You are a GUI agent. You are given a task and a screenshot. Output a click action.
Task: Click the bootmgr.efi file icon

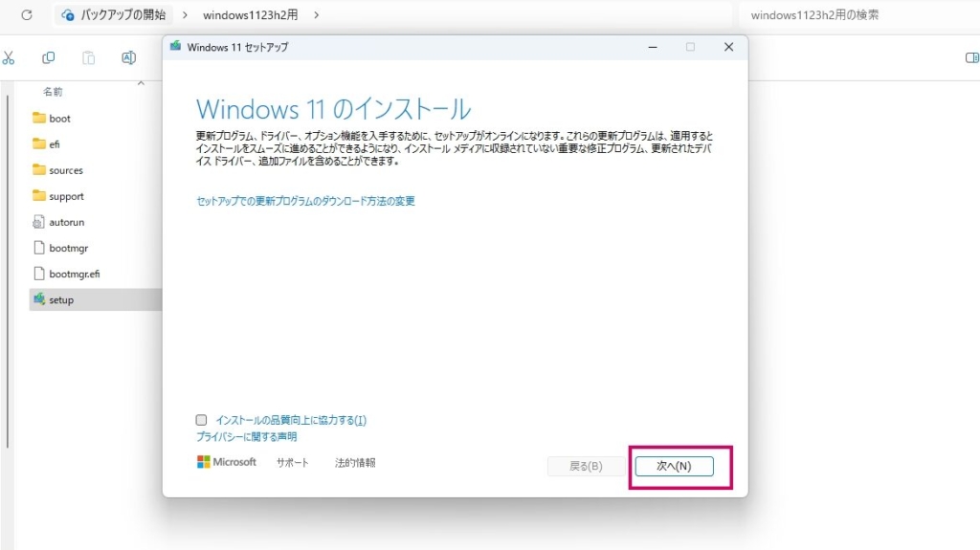pyautogui.click(x=38, y=274)
